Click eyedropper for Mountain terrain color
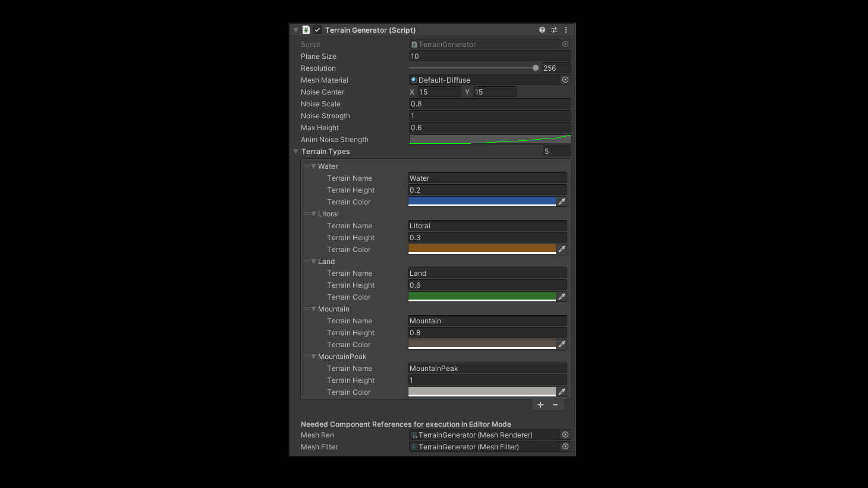Screen dimensions: 868x488 click(562, 344)
